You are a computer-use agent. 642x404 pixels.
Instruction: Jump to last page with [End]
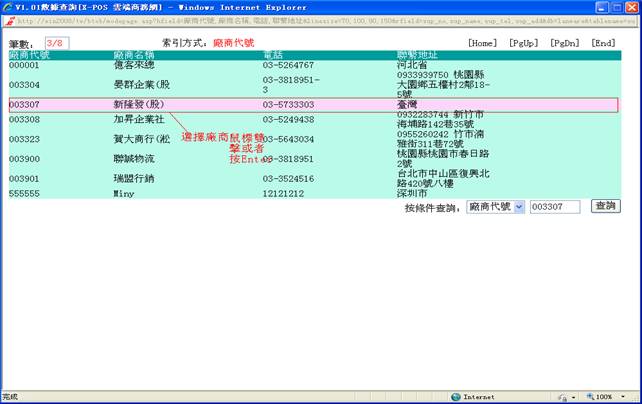(603, 43)
